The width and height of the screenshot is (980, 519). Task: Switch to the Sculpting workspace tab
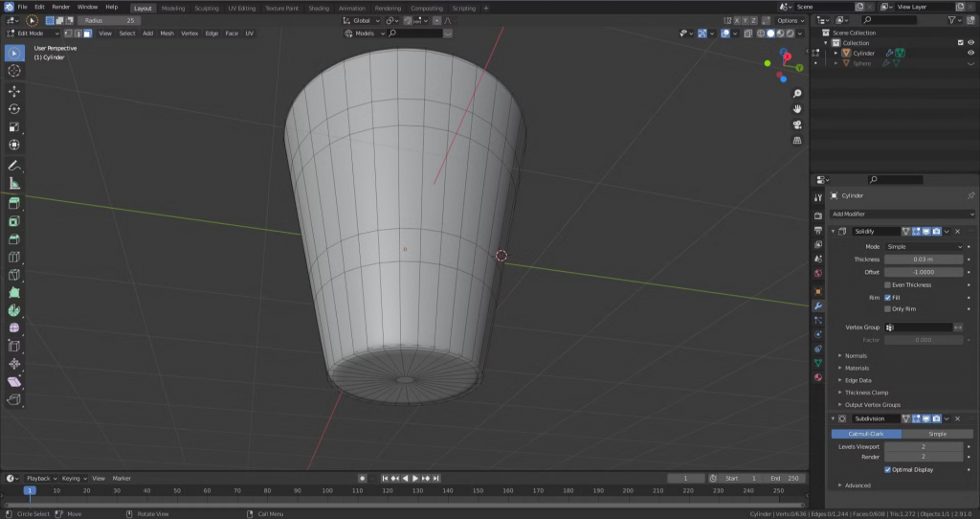pyautogui.click(x=206, y=8)
